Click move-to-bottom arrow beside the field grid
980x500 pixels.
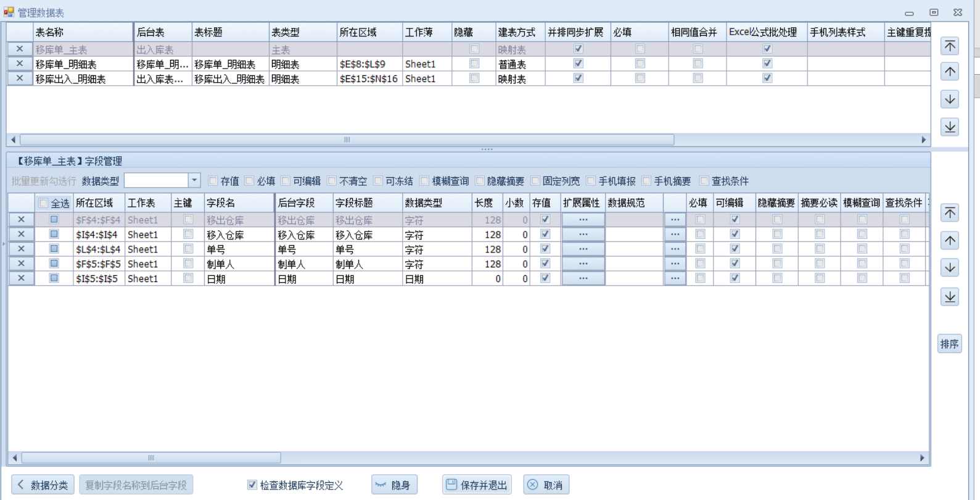(950, 297)
